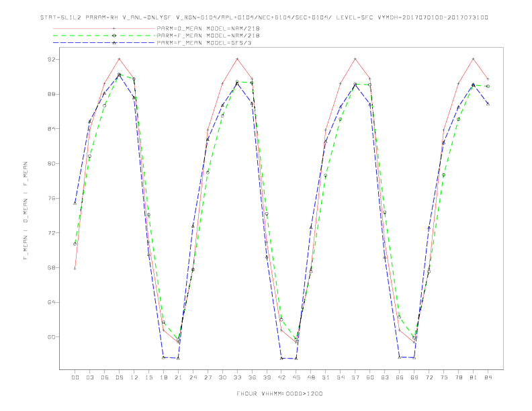Click x-axis tick label 27
Viewport: 532px width, 411px height.
[208, 377]
